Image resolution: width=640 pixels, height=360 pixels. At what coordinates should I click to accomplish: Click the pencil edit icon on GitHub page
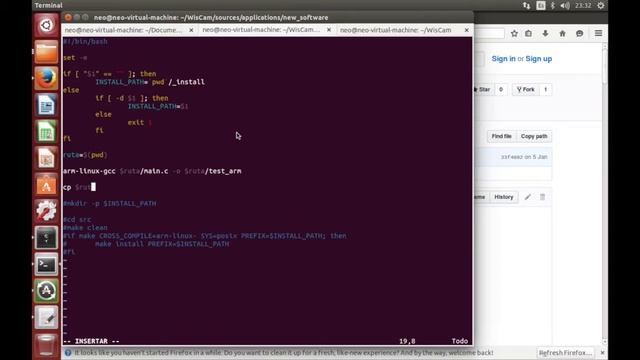pyautogui.click(x=528, y=197)
